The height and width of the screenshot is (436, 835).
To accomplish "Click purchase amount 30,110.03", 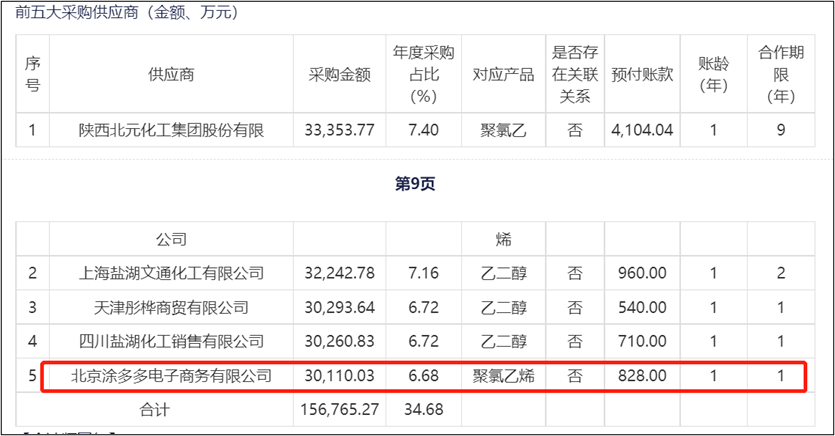I will pos(339,376).
